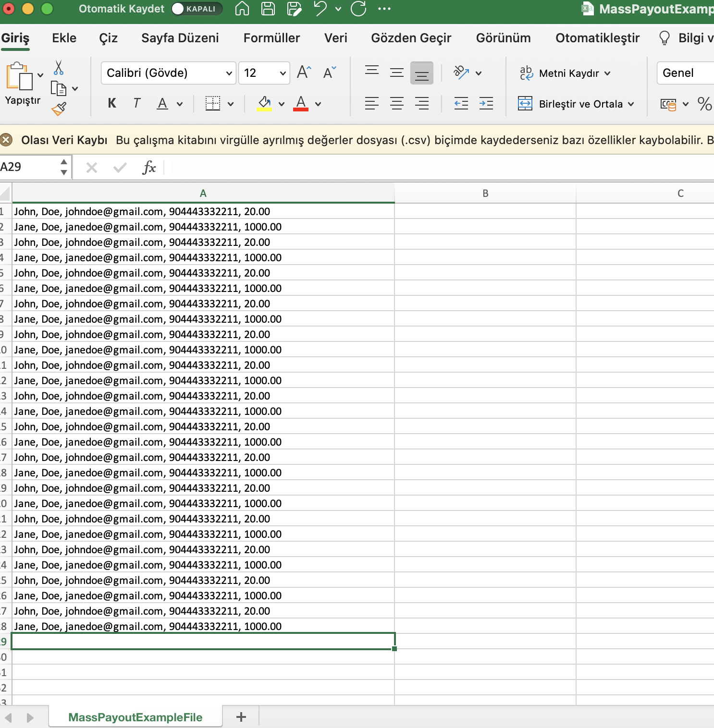Switch to the Sayfa Düzeni tab

pos(180,38)
